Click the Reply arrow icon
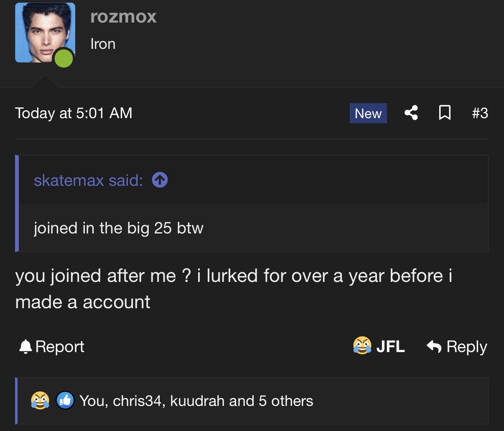Screen dimensions: 504x431 tap(434, 346)
